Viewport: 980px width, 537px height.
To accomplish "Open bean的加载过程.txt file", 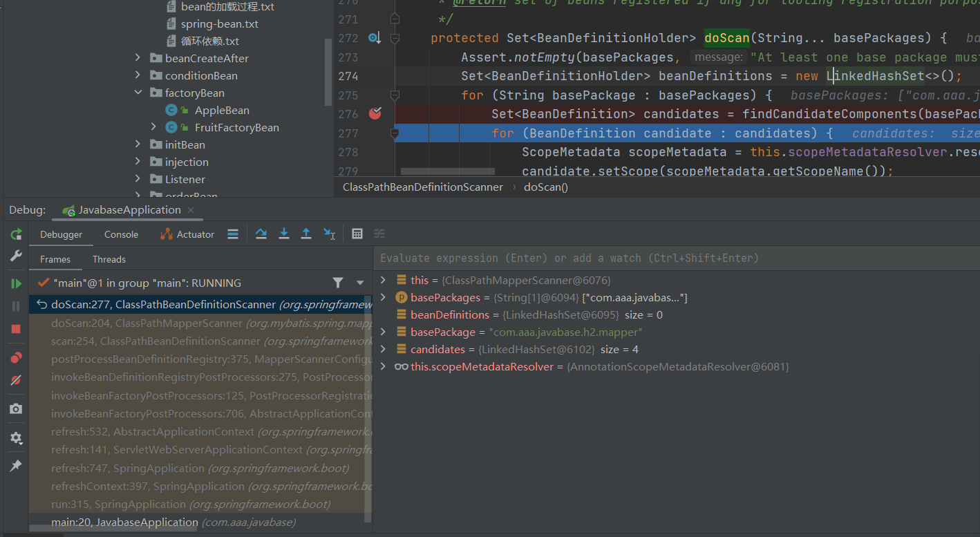I will click(x=227, y=6).
